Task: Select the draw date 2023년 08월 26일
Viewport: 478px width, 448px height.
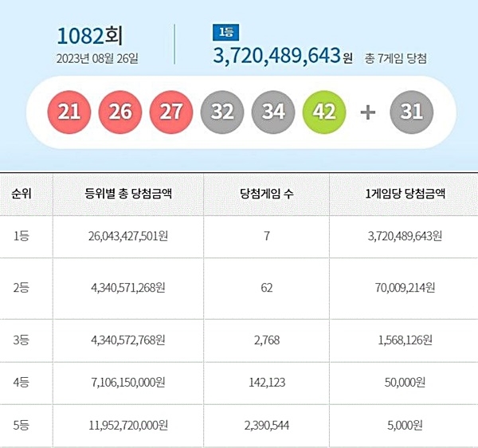Action: tap(97, 58)
